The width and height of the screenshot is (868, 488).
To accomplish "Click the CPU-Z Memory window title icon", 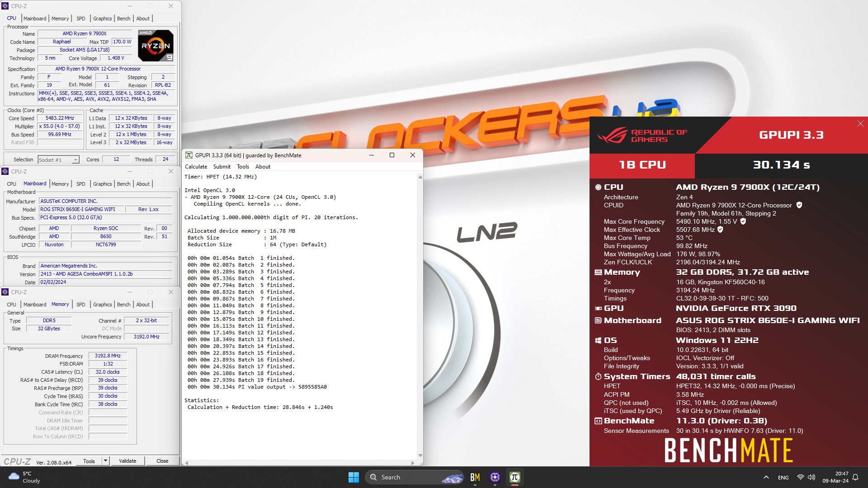I will pyautogui.click(x=5, y=292).
